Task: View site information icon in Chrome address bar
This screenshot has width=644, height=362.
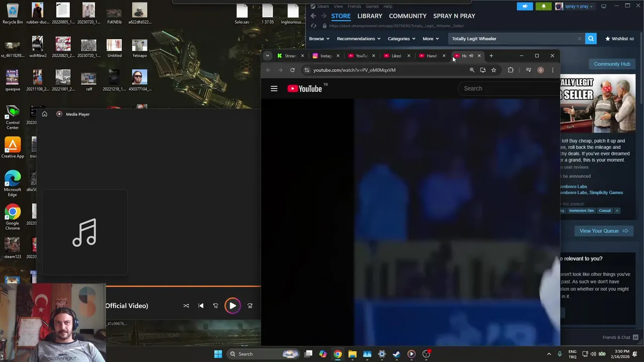Action: point(307,70)
